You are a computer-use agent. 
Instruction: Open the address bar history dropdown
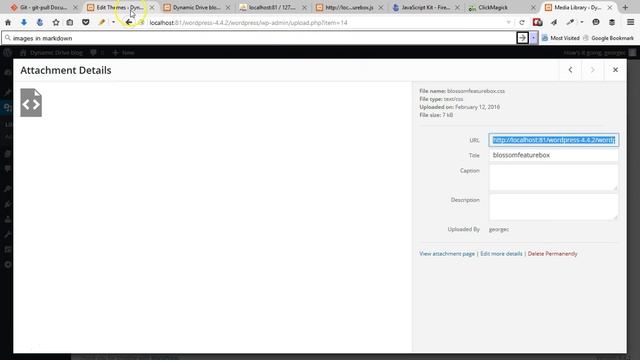pyautogui.click(x=509, y=22)
